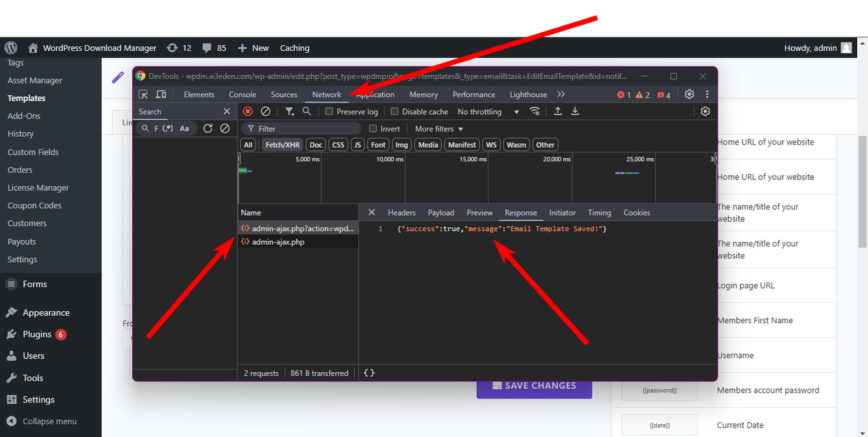Click the red error count icon
868x437 pixels.
tap(623, 95)
